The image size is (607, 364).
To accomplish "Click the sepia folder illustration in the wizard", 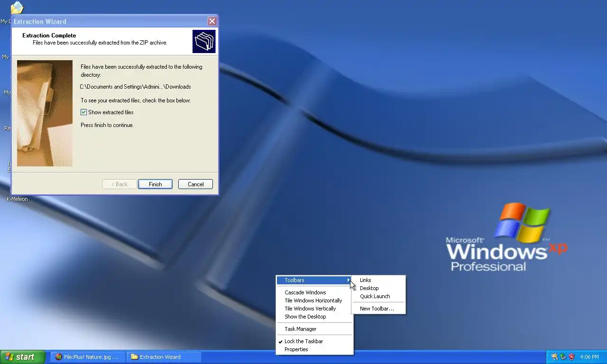I will click(45, 113).
